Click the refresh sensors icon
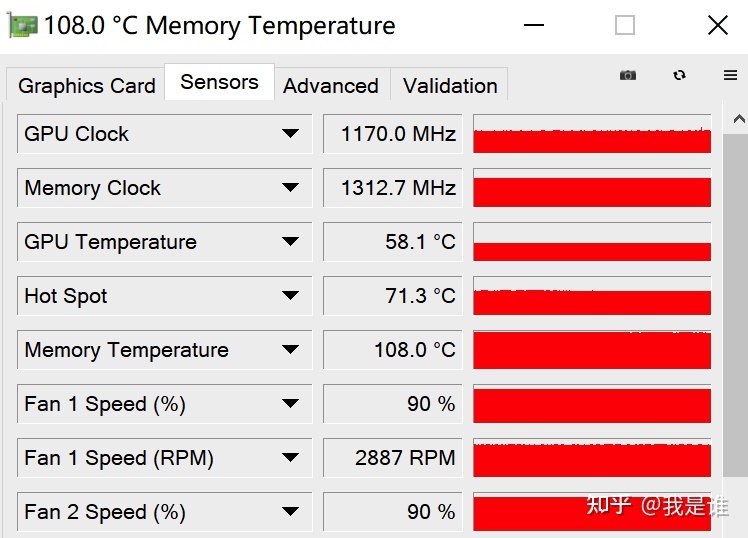Screen dimensions: 748x538 [x=679, y=75]
